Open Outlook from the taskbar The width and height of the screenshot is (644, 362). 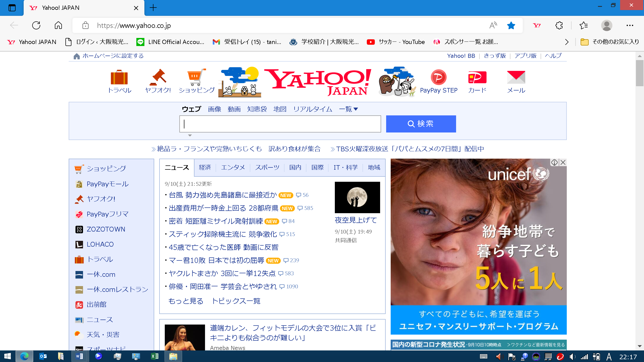tap(43, 356)
